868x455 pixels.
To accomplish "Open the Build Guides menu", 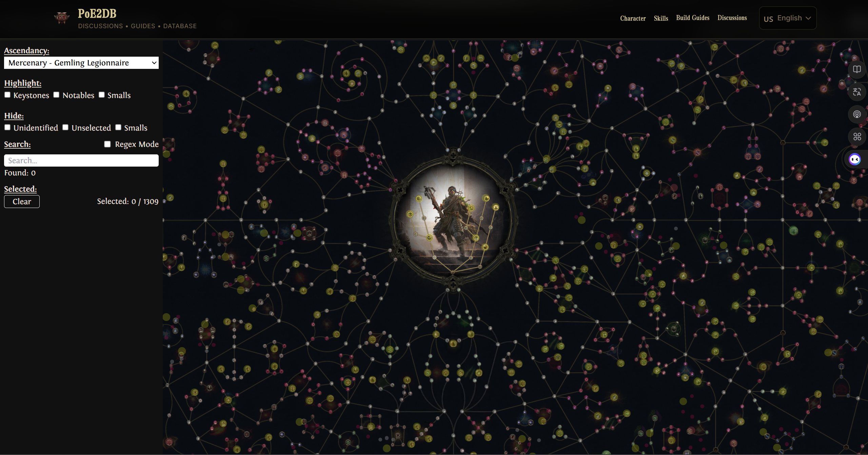I will (693, 18).
